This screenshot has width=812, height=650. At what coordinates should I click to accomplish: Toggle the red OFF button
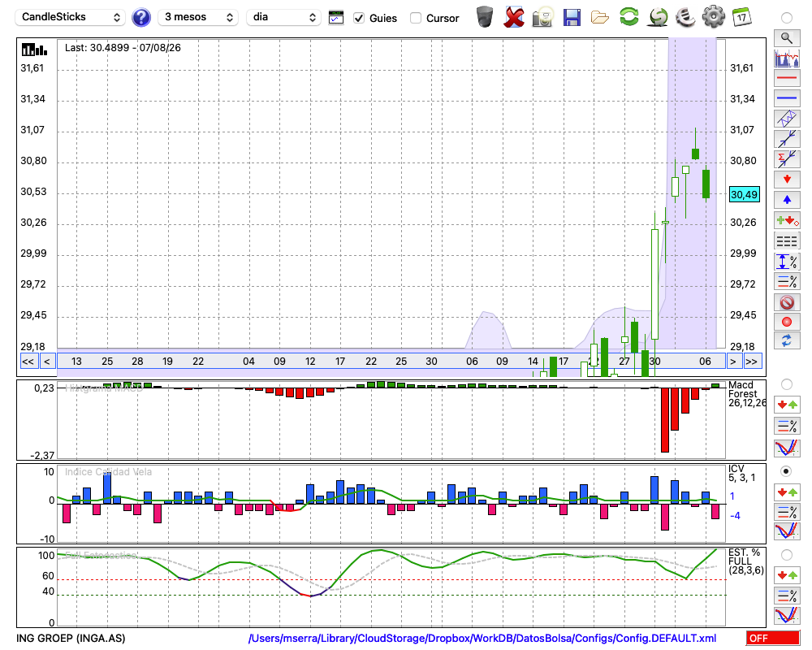tap(773, 639)
